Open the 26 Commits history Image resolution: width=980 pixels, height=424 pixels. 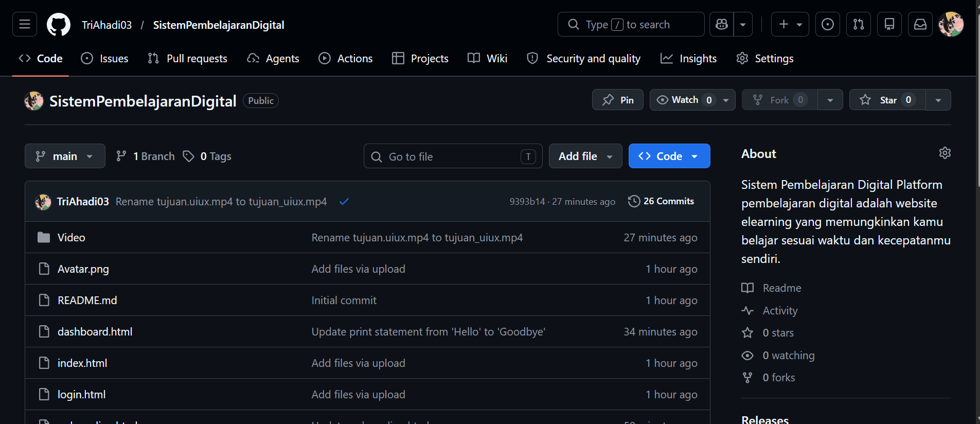pos(661,201)
